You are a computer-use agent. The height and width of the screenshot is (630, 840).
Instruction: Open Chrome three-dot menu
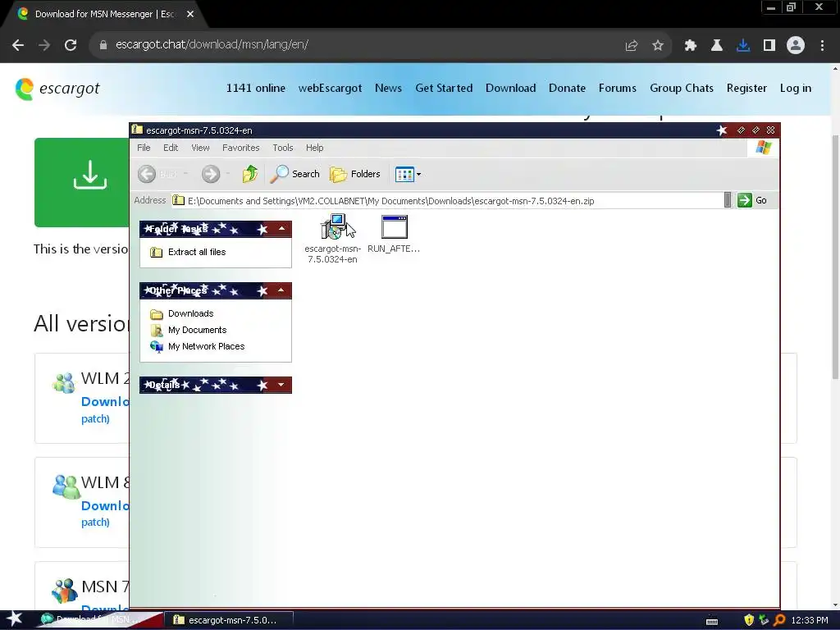pyautogui.click(x=822, y=46)
